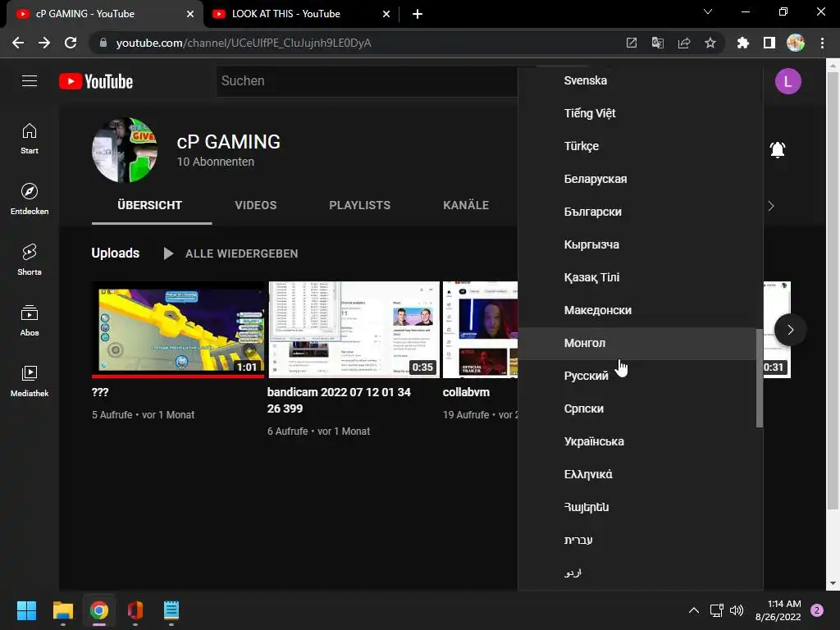Go to Start in the sidebar

point(30,139)
